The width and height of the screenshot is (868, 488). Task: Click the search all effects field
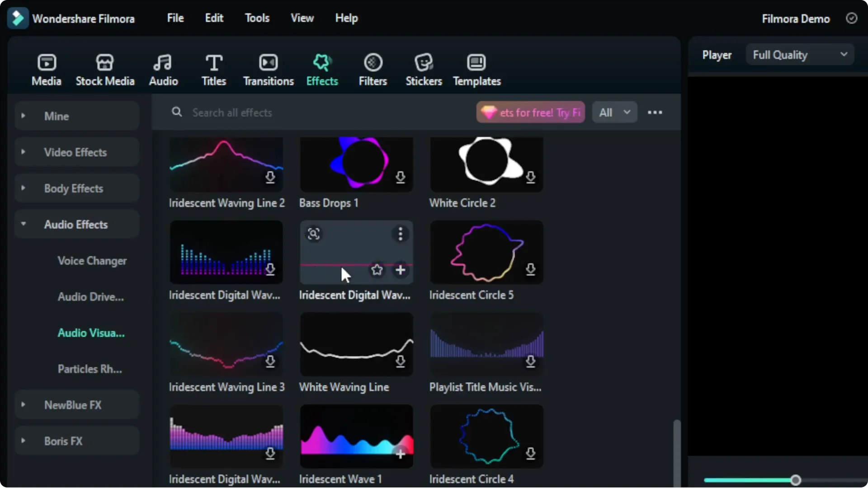[x=271, y=113]
